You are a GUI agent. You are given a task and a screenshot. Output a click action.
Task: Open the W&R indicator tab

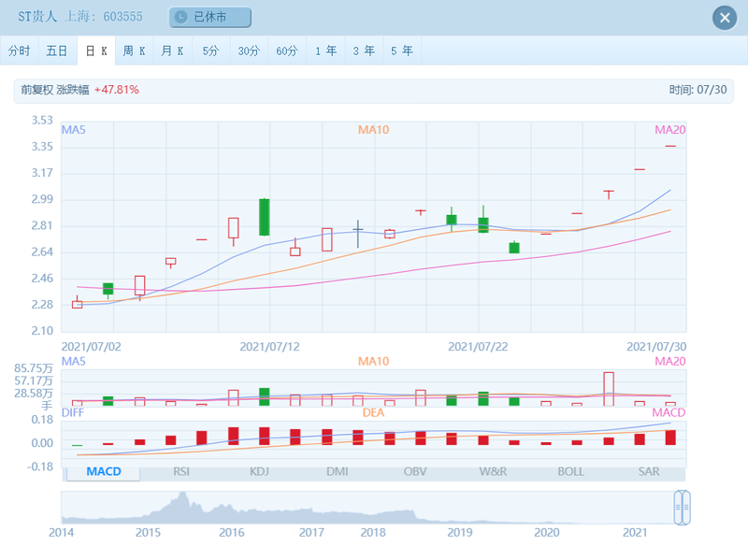pos(494,472)
